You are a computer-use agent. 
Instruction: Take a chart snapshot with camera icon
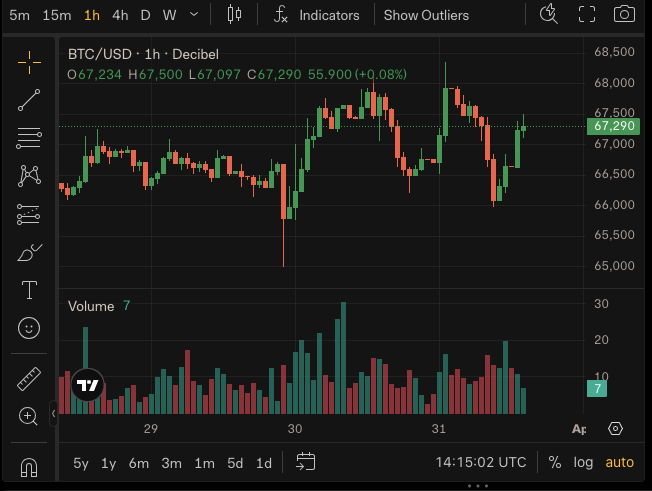[624, 14]
